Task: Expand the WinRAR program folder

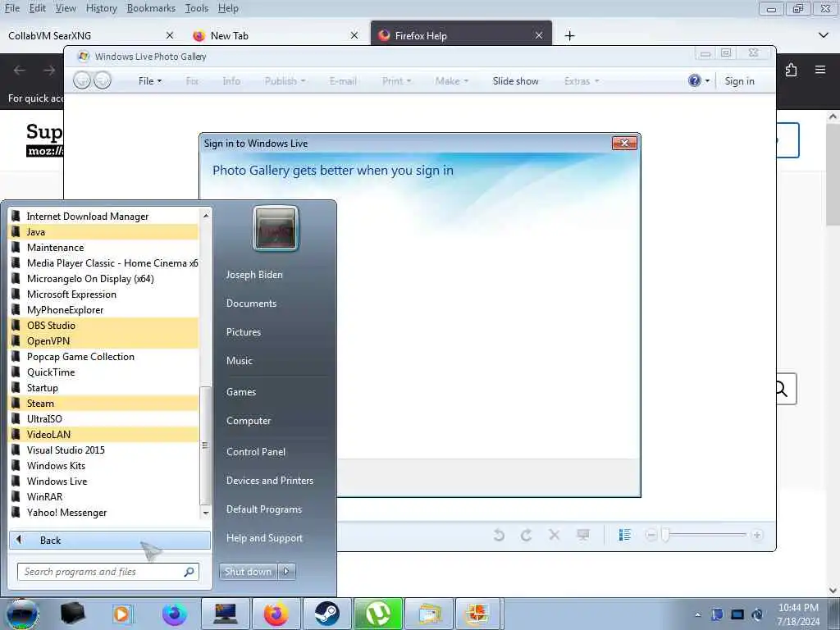Action: click(104, 496)
